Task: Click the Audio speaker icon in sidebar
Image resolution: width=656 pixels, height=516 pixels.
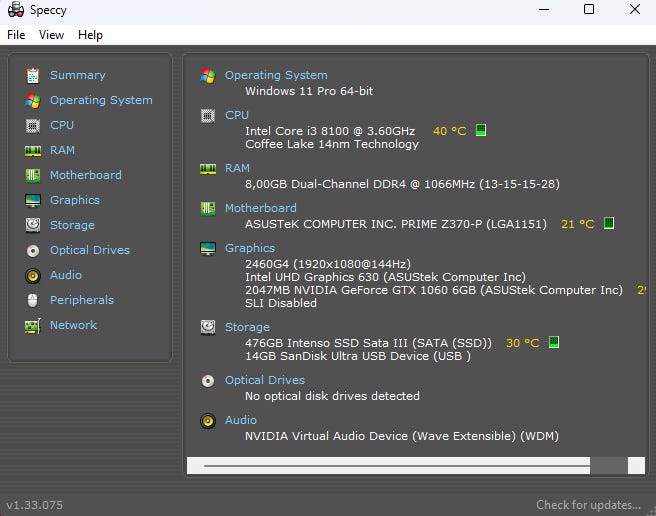Action: click(x=33, y=275)
